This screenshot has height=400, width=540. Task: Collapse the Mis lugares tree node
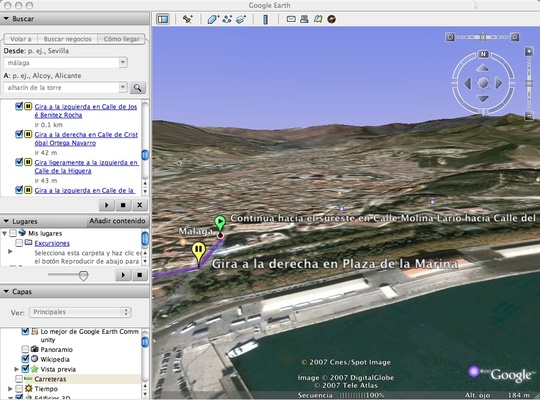coord(4,233)
